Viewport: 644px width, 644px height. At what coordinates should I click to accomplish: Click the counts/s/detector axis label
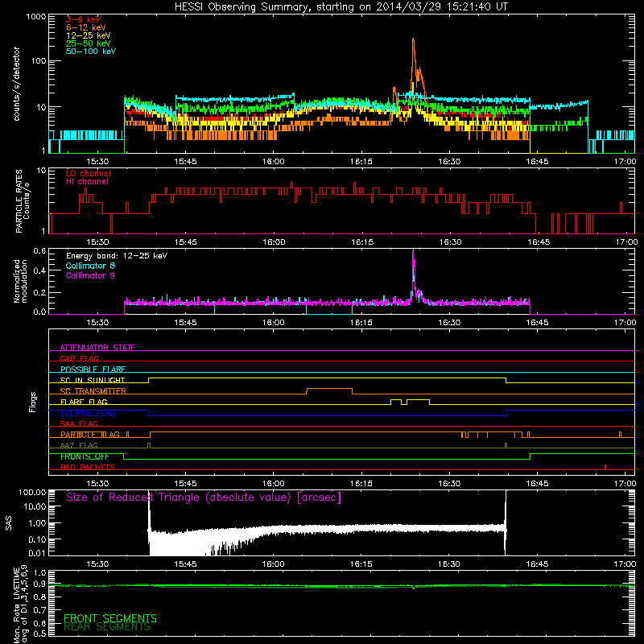pyautogui.click(x=17, y=84)
